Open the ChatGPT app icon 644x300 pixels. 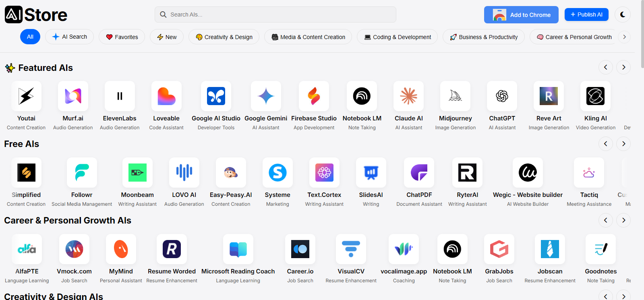pos(502,96)
